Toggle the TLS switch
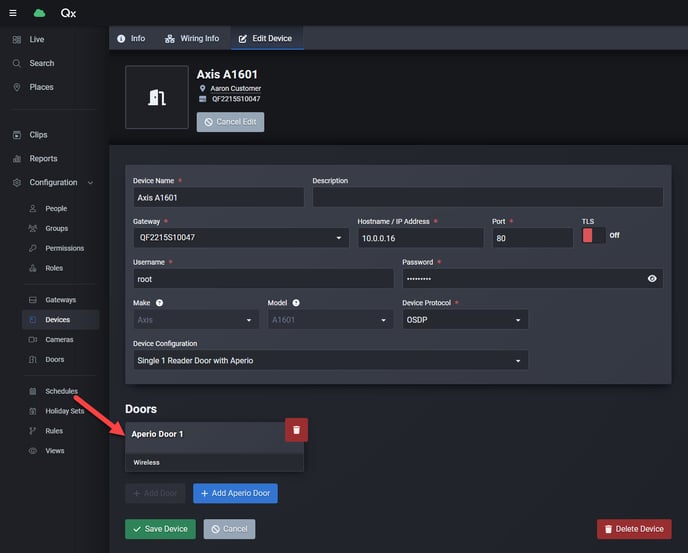This screenshot has width=688, height=553. [593, 235]
